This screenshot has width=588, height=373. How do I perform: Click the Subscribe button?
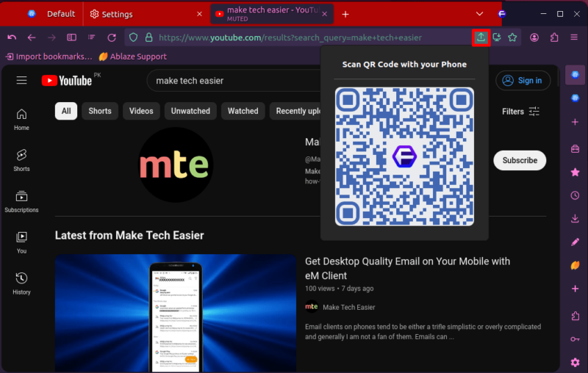coord(520,160)
